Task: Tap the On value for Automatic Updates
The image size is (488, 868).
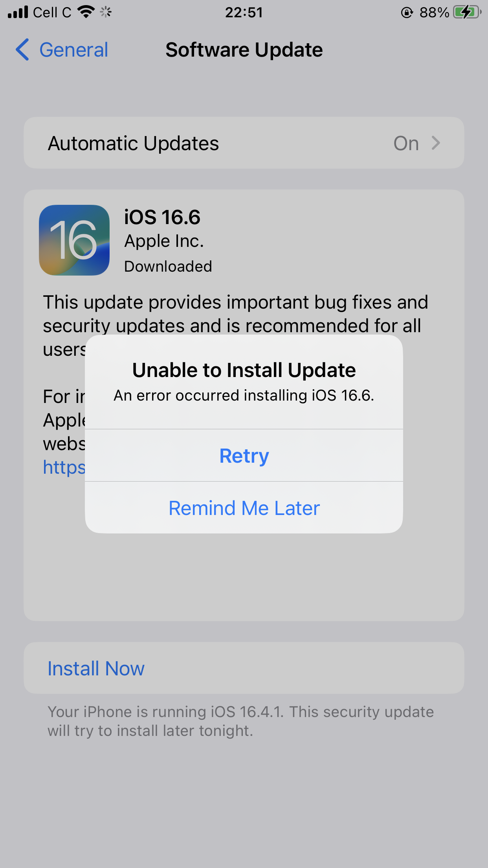Action: tap(406, 143)
